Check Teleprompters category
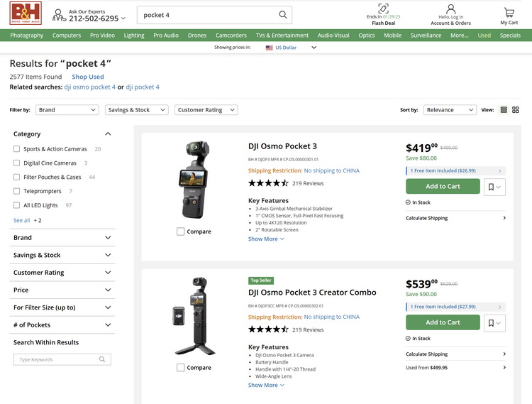 (x=16, y=191)
